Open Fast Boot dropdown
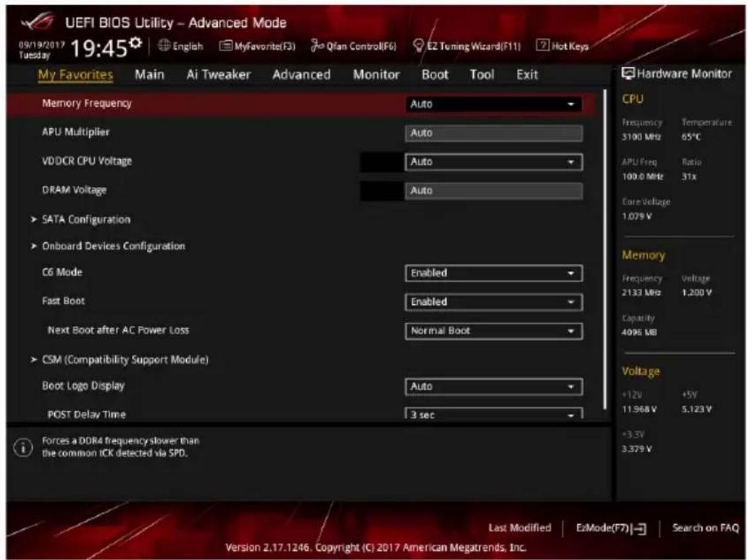This screenshot has width=748, height=560. click(494, 302)
